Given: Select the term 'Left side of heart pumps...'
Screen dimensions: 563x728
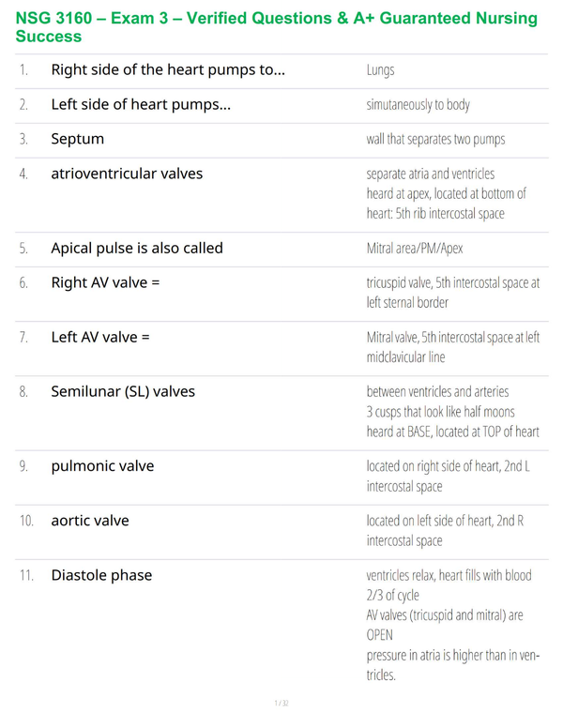Looking at the screenshot, I should pos(141,104).
